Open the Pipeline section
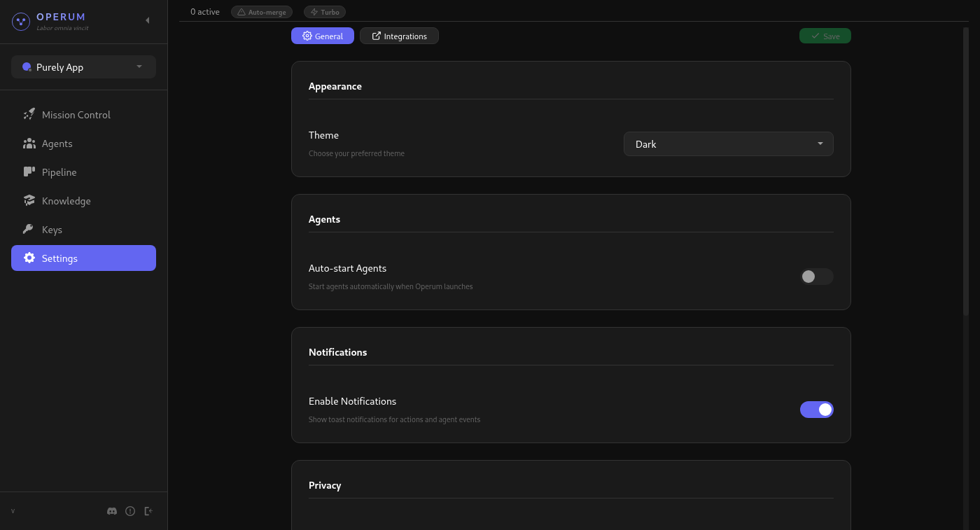The height and width of the screenshot is (530, 980). (x=59, y=172)
